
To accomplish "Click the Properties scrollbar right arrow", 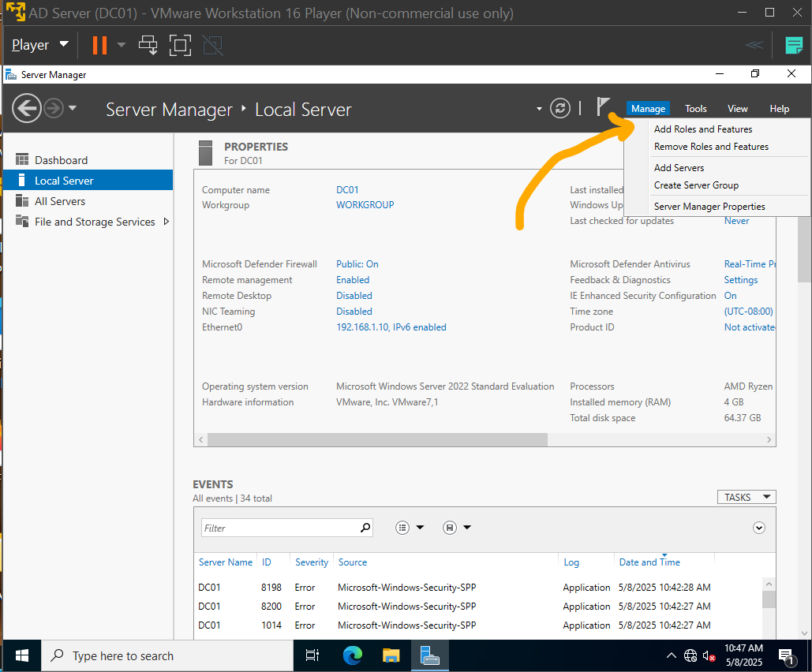I will pos(769,439).
